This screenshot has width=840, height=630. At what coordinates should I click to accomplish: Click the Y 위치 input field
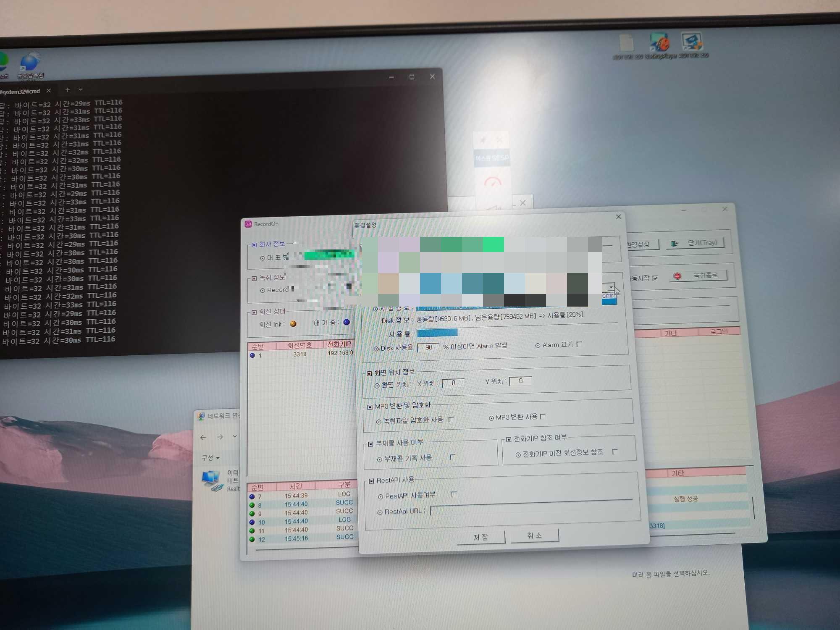point(521,381)
